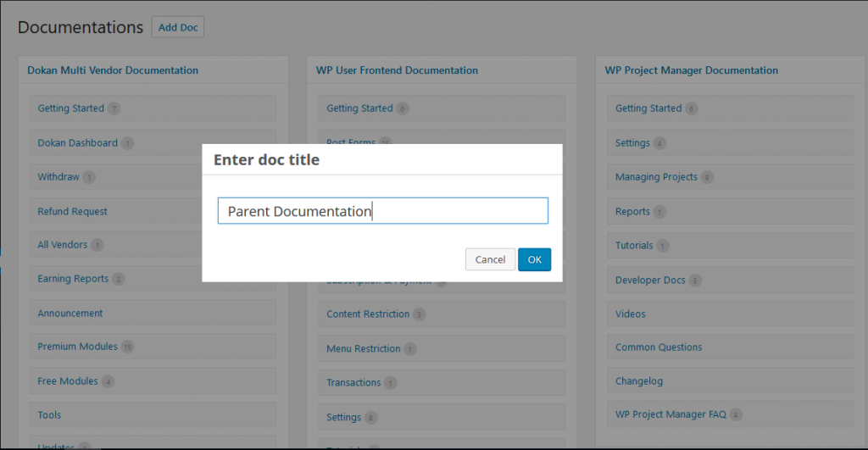Open the Announcement section
Viewport: 868px width, 450px height.
(70, 314)
